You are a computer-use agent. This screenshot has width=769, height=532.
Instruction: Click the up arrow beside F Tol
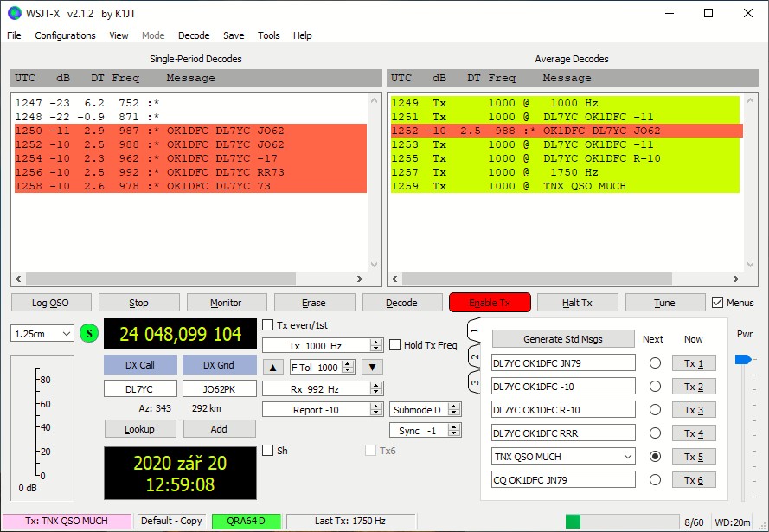[272, 367]
